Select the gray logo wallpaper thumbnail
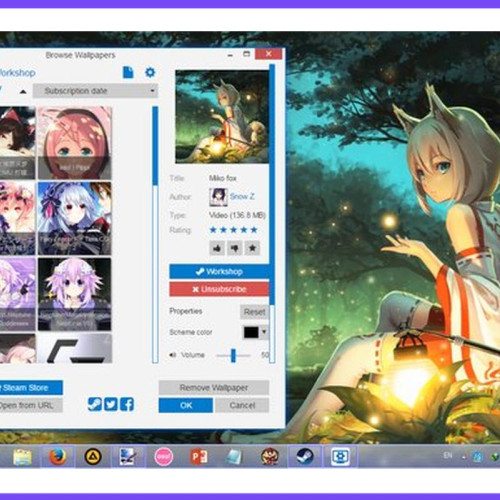Viewport: 500px width, 500px height. point(75,348)
